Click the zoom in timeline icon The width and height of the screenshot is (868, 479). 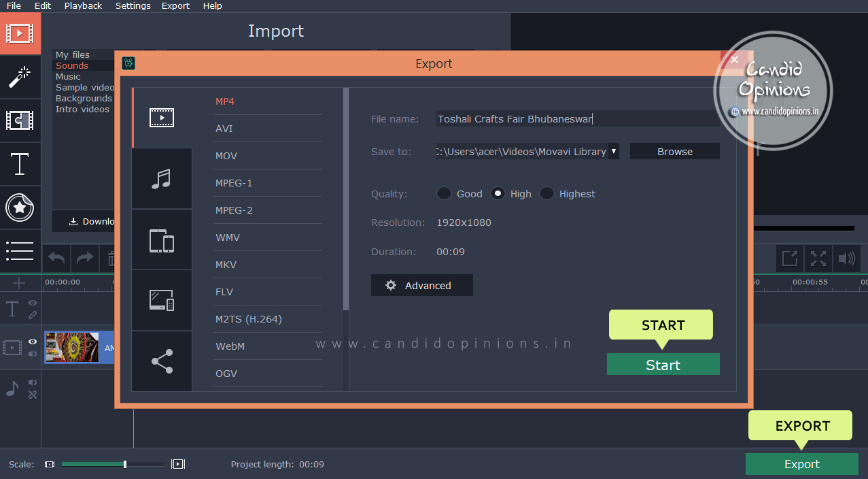(178, 464)
